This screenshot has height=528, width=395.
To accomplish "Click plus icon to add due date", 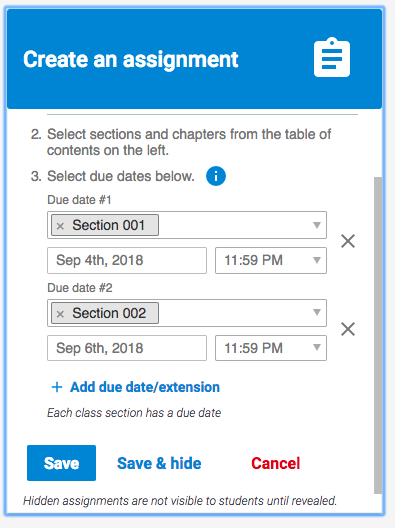I will pos(57,387).
